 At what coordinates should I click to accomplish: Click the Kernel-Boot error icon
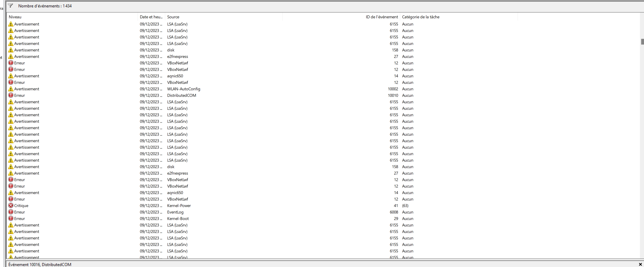coord(11,219)
